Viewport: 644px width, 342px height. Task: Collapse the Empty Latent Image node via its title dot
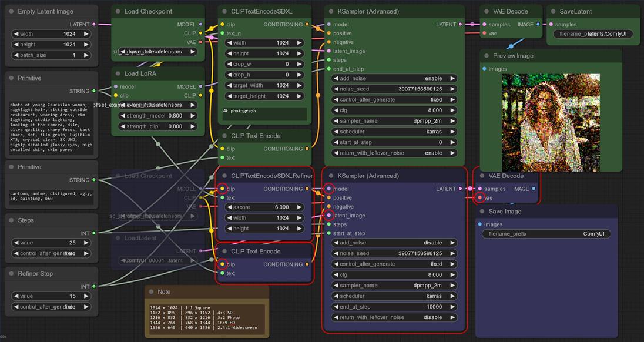click(x=11, y=12)
